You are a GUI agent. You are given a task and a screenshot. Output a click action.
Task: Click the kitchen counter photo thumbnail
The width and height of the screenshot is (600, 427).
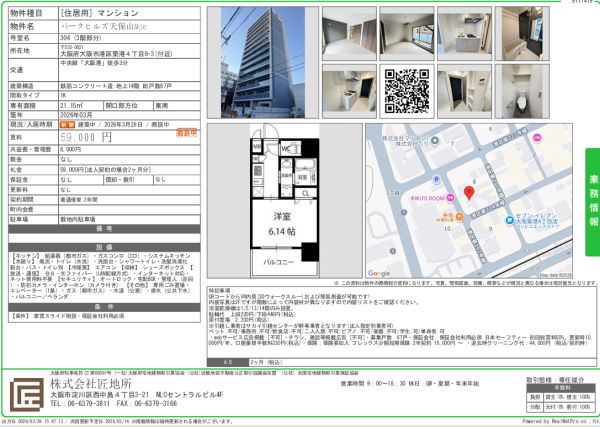[465, 34]
